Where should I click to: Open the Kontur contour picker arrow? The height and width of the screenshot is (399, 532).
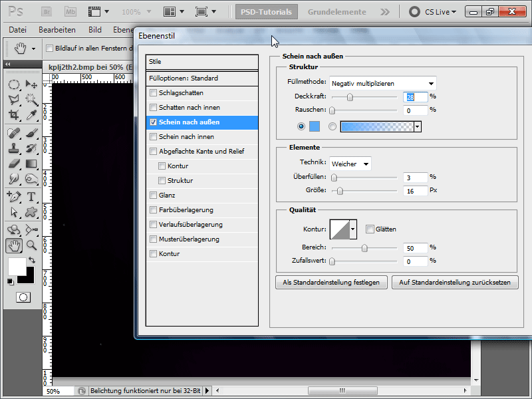(x=353, y=229)
